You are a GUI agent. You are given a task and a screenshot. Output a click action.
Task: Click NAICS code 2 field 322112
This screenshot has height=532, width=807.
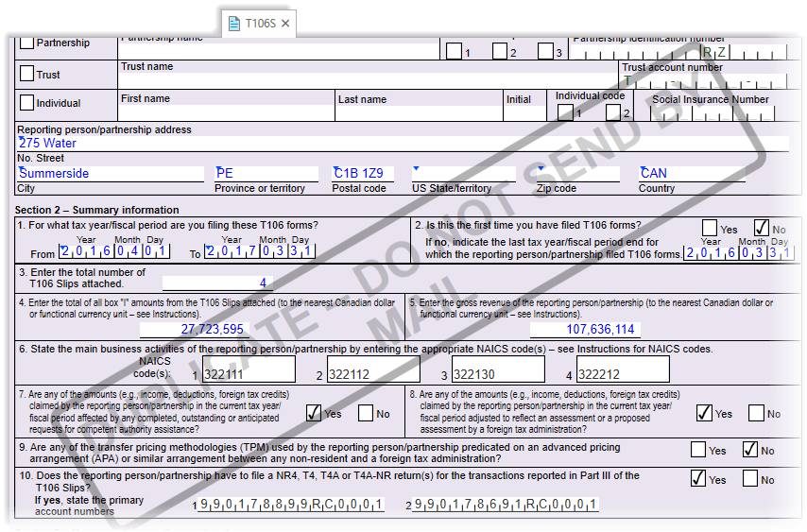(373, 369)
